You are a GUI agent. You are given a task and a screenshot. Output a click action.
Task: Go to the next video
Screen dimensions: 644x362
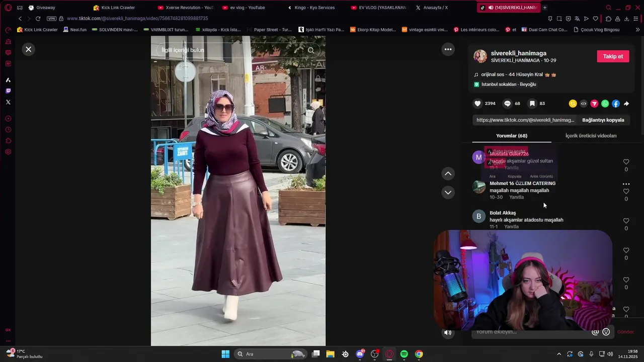click(448, 193)
